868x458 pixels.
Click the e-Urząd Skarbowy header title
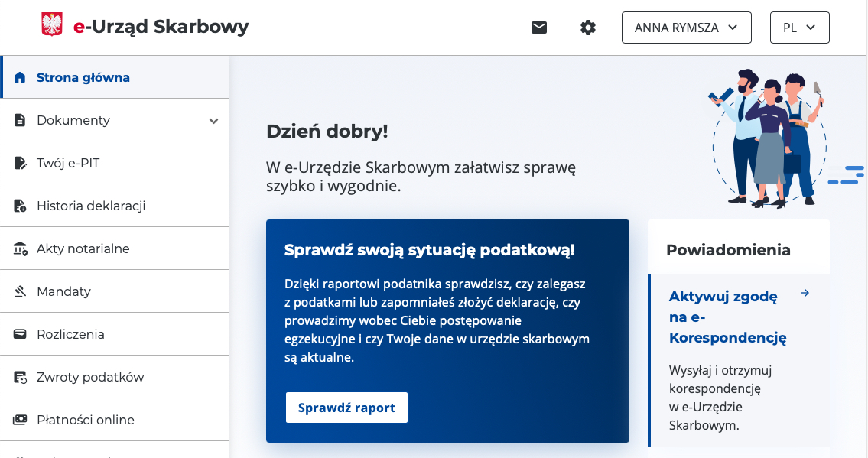161,25
